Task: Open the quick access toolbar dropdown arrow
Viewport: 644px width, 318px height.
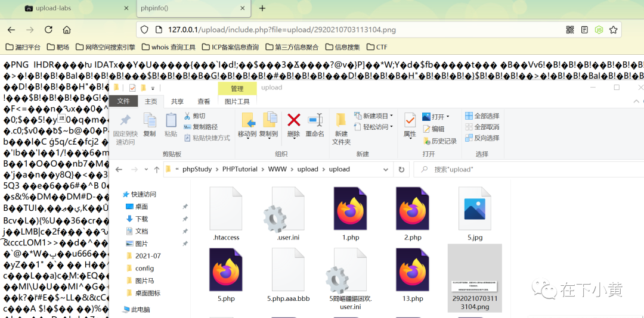Action: point(153,88)
